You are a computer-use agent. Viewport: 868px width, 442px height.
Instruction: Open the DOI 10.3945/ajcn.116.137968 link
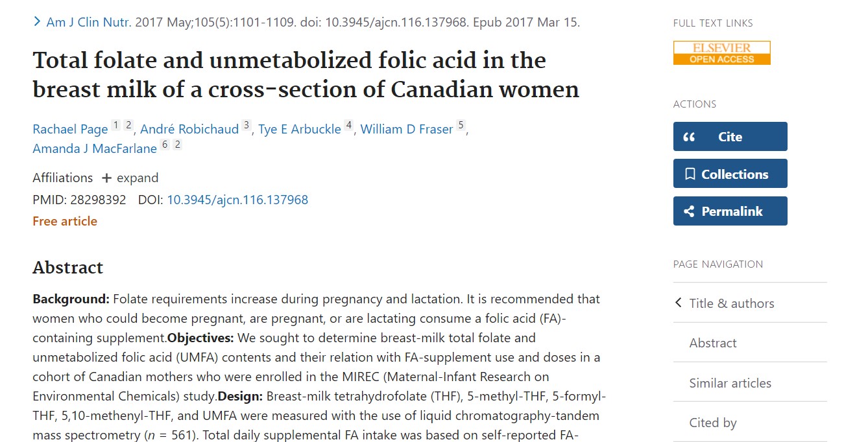coord(237,200)
